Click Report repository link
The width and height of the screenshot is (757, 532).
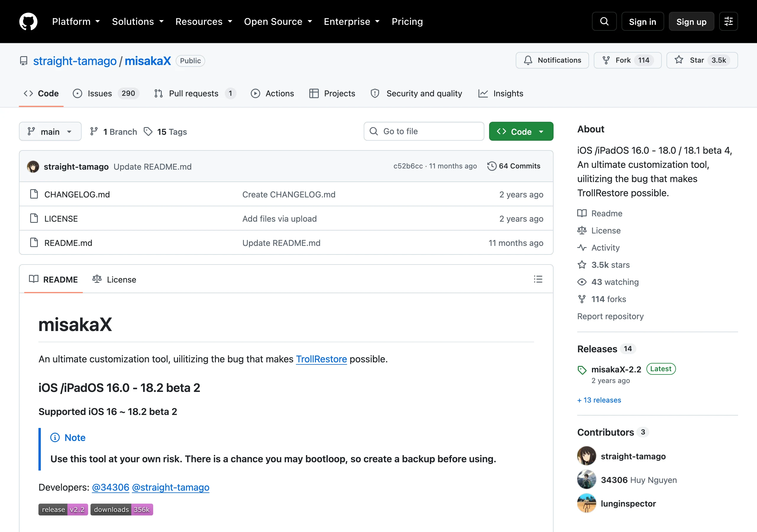tap(610, 316)
